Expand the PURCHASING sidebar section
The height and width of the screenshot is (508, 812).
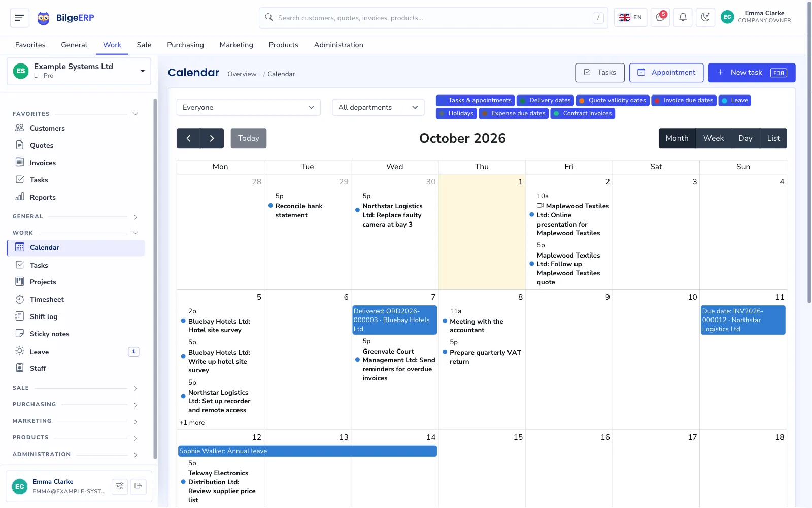(x=75, y=405)
